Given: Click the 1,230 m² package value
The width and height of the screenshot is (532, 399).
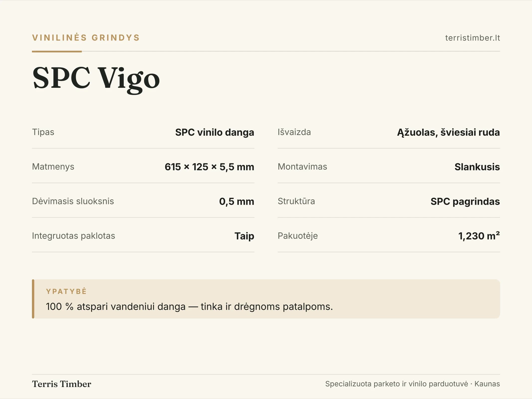Looking at the screenshot, I should pyautogui.click(x=479, y=236).
